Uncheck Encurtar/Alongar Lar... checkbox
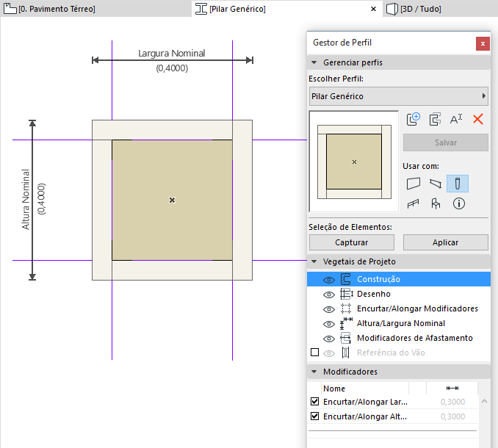Viewport: 498px width, 448px height. pyautogui.click(x=314, y=401)
